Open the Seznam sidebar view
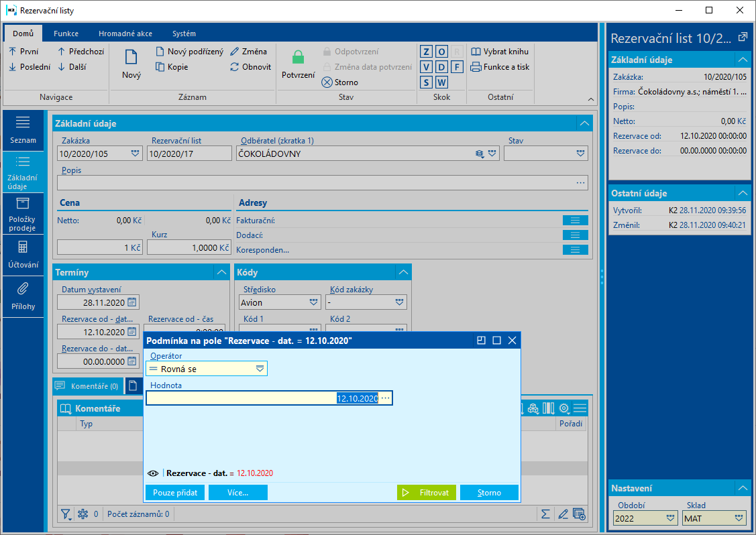This screenshot has width=756, height=535. (x=23, y=130)
